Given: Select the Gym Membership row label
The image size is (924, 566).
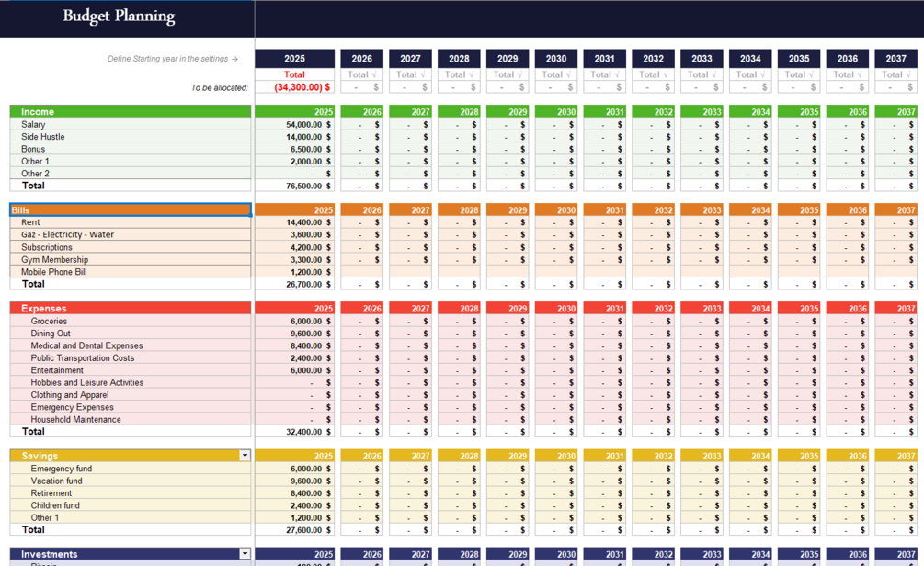Looking at the screenshot, I should [x=55, y=260].
